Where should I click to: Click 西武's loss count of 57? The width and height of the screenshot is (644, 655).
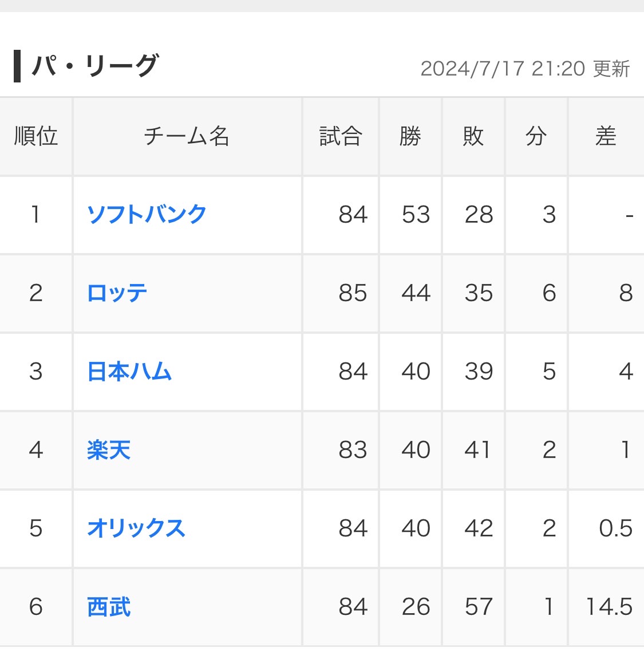pyautogui.click(x=479, y=607)
